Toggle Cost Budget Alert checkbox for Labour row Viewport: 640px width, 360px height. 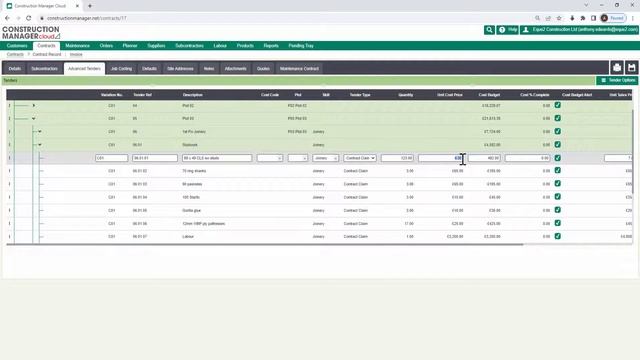(558, 236)
